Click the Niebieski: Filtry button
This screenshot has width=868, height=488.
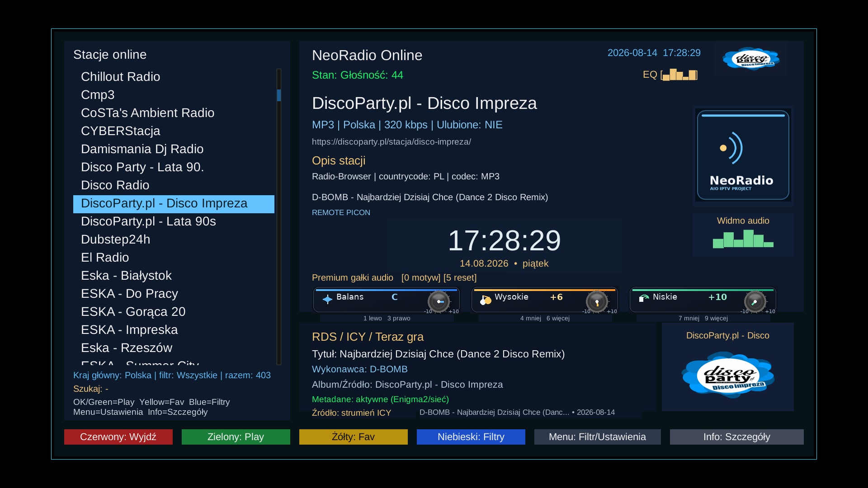(x=471, y=437)
